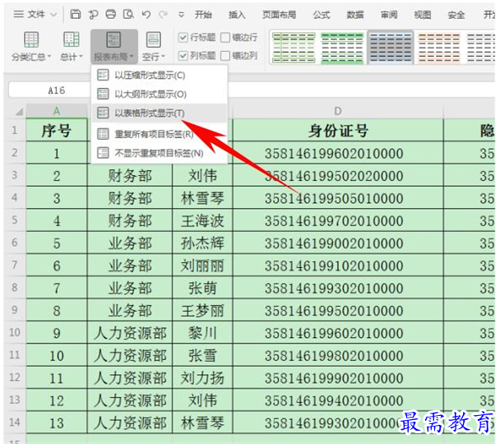Click the Name Box showing A16

(x=49, y=90)
